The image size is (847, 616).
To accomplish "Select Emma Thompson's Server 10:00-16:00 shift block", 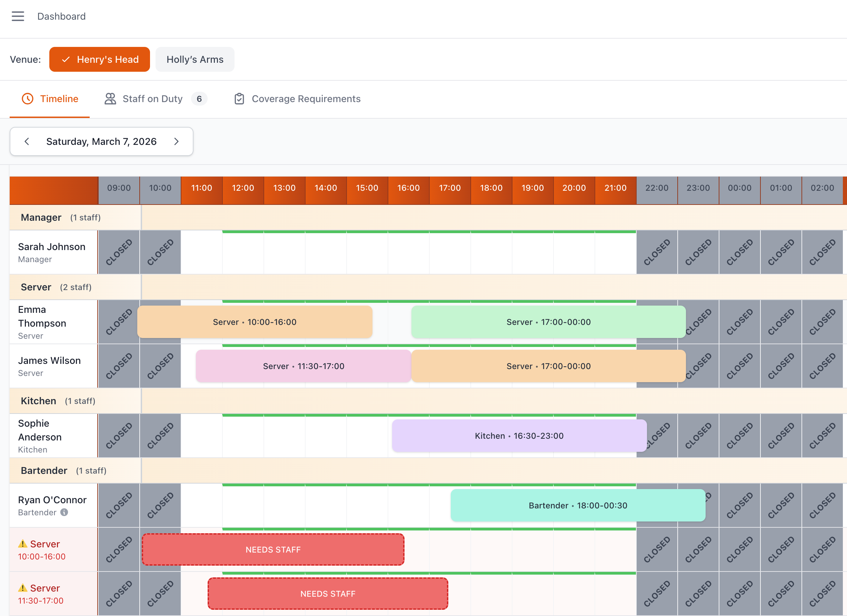I will pyautogui.click(x=255, y=322).
